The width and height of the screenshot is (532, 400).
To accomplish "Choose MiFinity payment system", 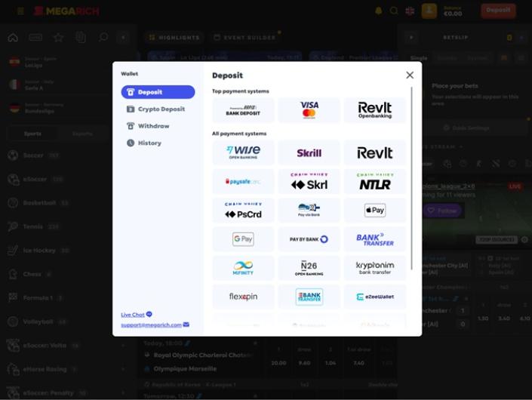I will 243,268.
